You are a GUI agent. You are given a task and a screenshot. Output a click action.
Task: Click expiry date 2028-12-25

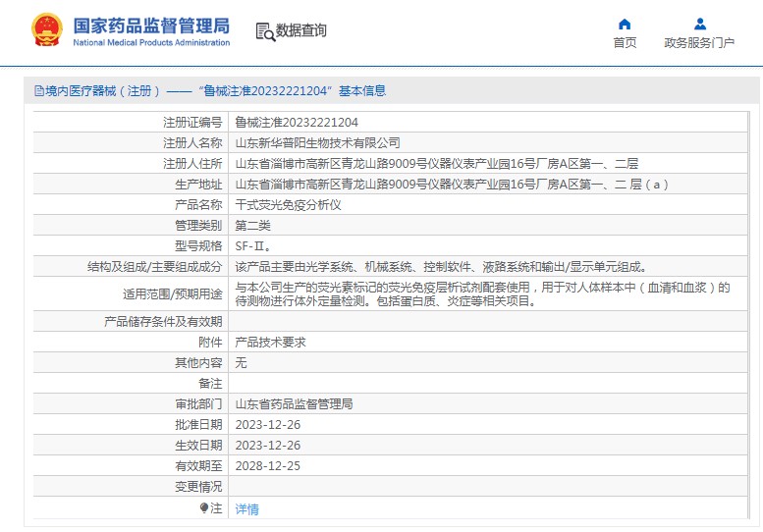tap(268, 466)
